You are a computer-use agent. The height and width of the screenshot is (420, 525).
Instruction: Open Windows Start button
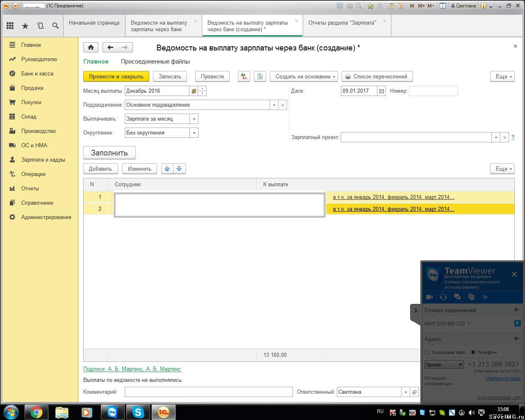pyautogui.click(x=11, y=412)
